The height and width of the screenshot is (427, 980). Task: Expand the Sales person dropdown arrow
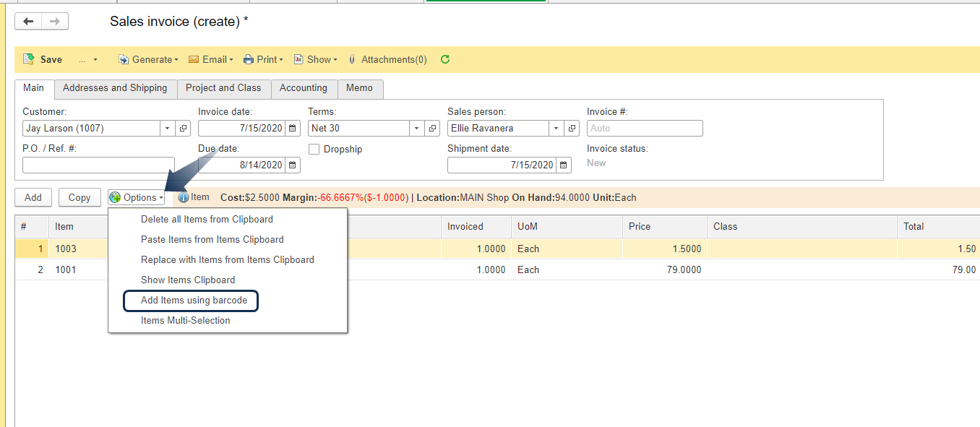coord(556,129)
